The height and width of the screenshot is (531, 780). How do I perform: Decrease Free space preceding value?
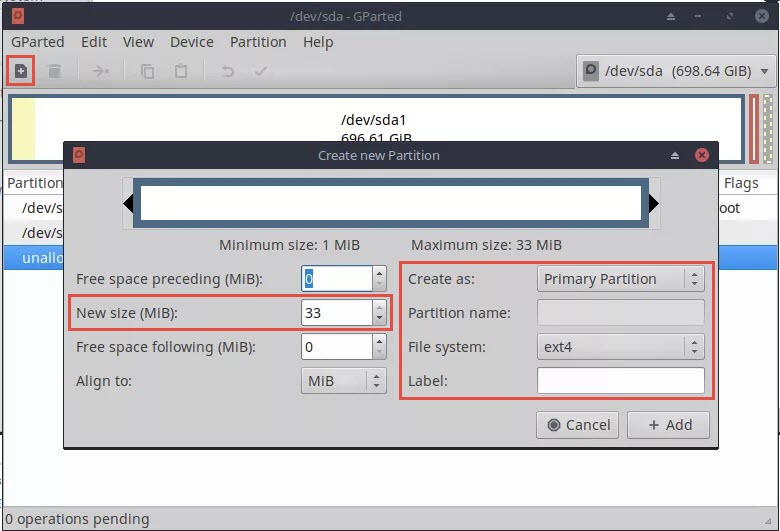click(x=379, y=285)
